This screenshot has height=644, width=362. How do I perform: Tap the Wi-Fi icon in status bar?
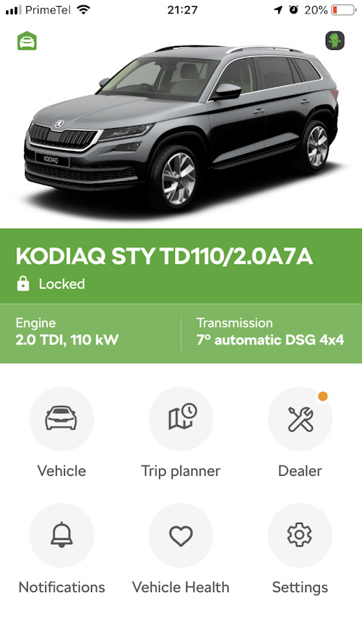point(84,10)
